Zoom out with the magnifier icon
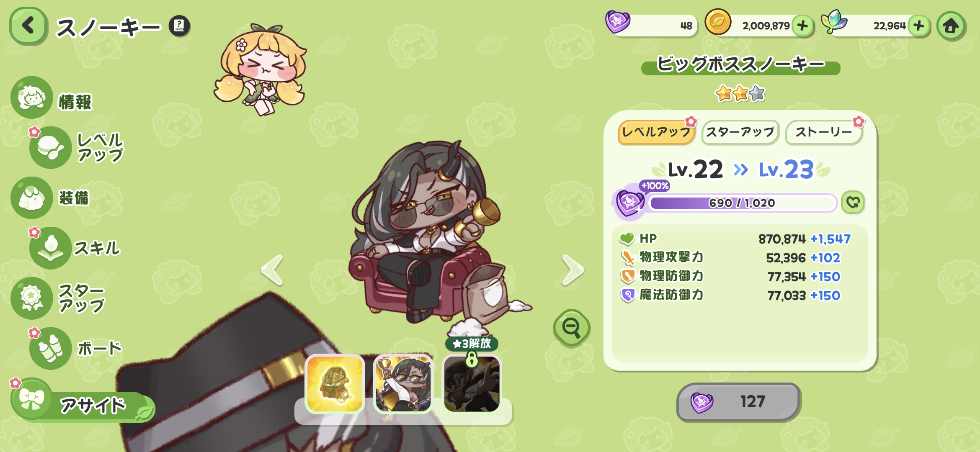980x452 pixels. [x=572, y=328]
